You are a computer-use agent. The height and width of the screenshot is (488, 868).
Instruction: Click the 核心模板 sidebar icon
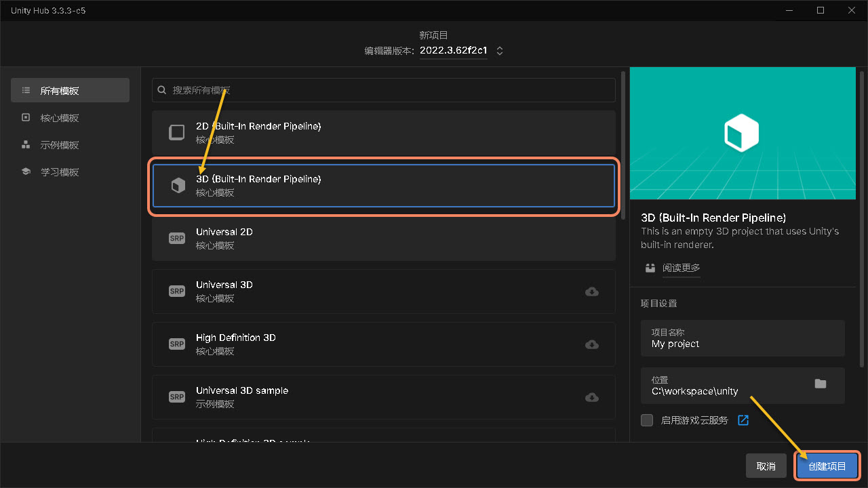[25, 117]
